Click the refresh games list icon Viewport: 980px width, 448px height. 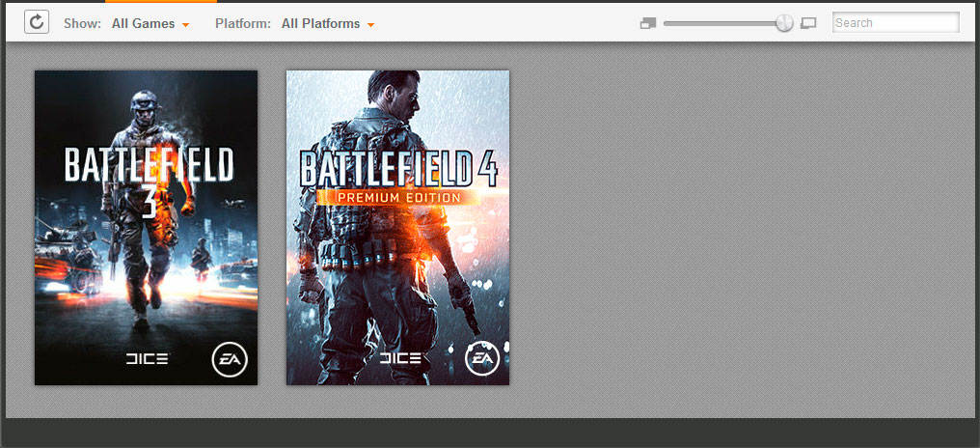click(x=37, y=22)
